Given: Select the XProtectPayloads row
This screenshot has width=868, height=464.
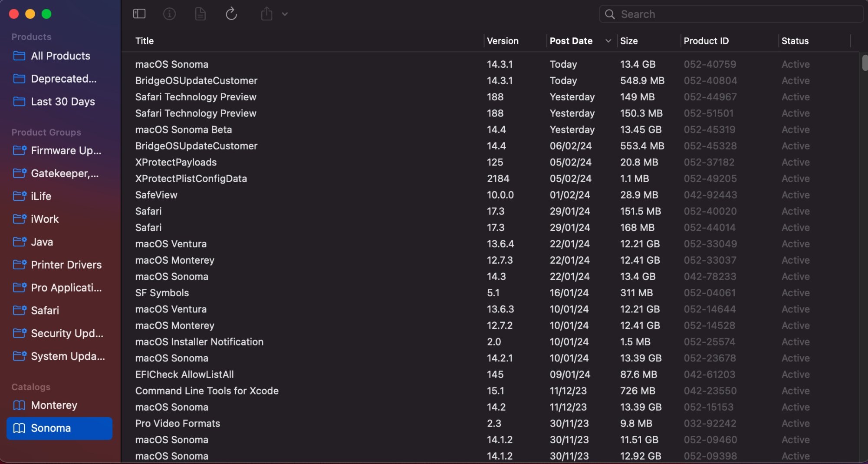Looking at the screenshot, I should pyautogui.click(x=490, y=162).
